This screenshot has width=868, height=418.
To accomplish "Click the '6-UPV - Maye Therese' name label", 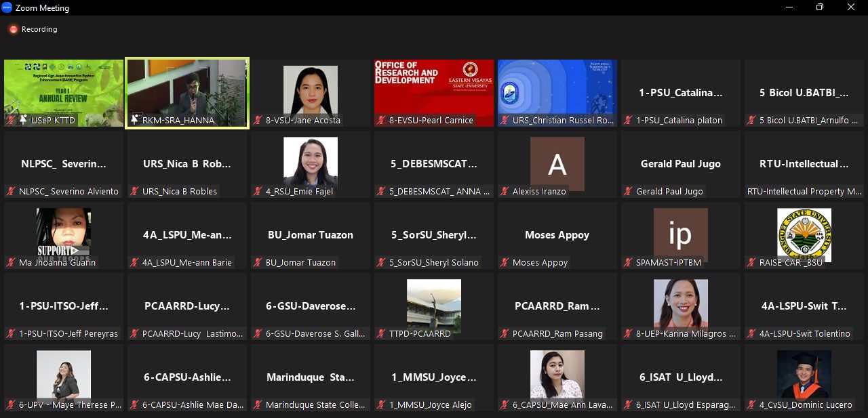I will tap(71, 405).
